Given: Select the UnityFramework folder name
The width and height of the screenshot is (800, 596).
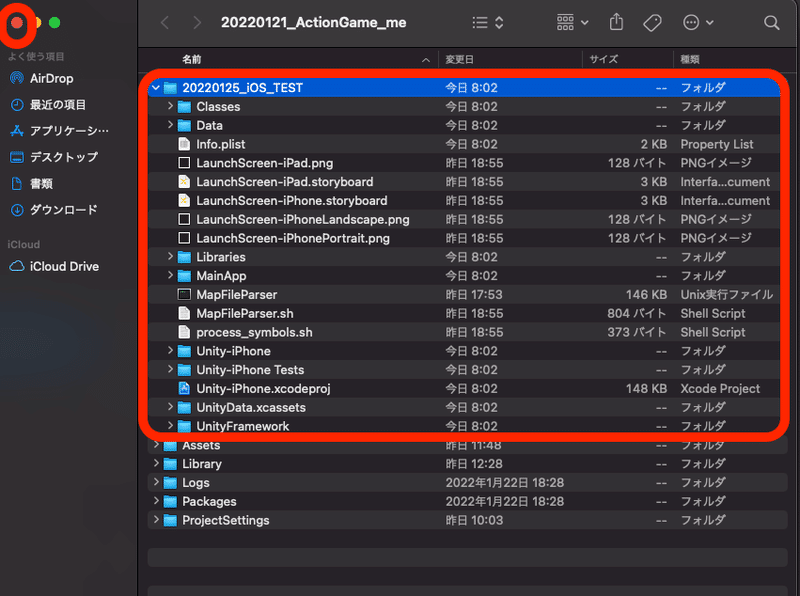Looking at the screenshot, I should click(x=243, y=426).
